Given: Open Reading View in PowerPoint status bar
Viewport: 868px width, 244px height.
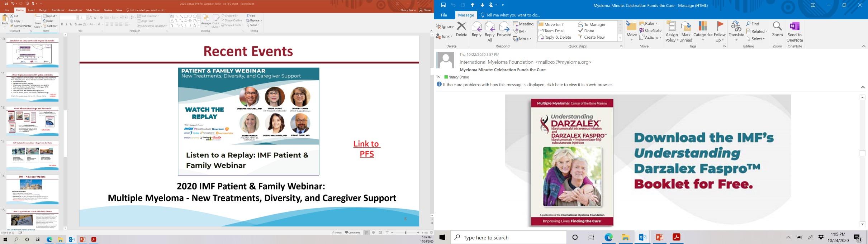Looking at the screenshot, I should [x=380, y=233].
